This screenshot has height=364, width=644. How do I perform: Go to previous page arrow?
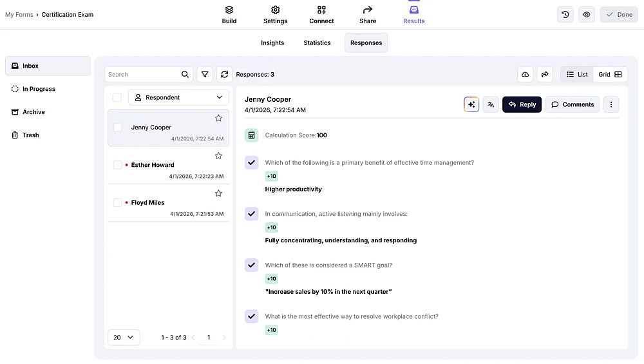193,338
